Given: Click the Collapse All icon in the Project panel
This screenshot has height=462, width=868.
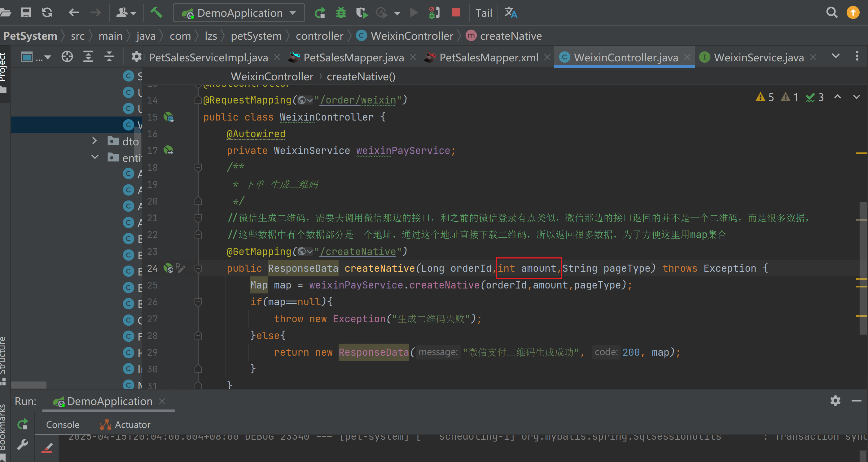Looking at the screenshot, I should pyautogui.click(x=109, y=57).
